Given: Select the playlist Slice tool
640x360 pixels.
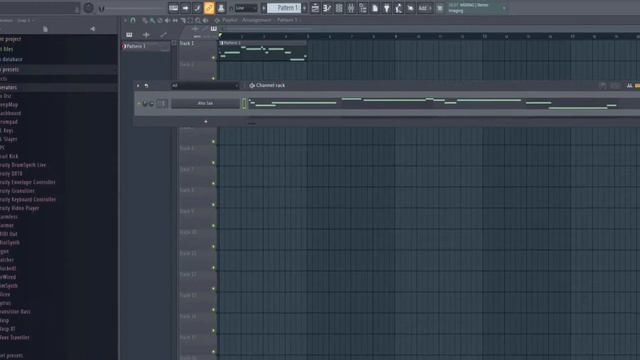Looking at the screenshot, I should 183,20.
